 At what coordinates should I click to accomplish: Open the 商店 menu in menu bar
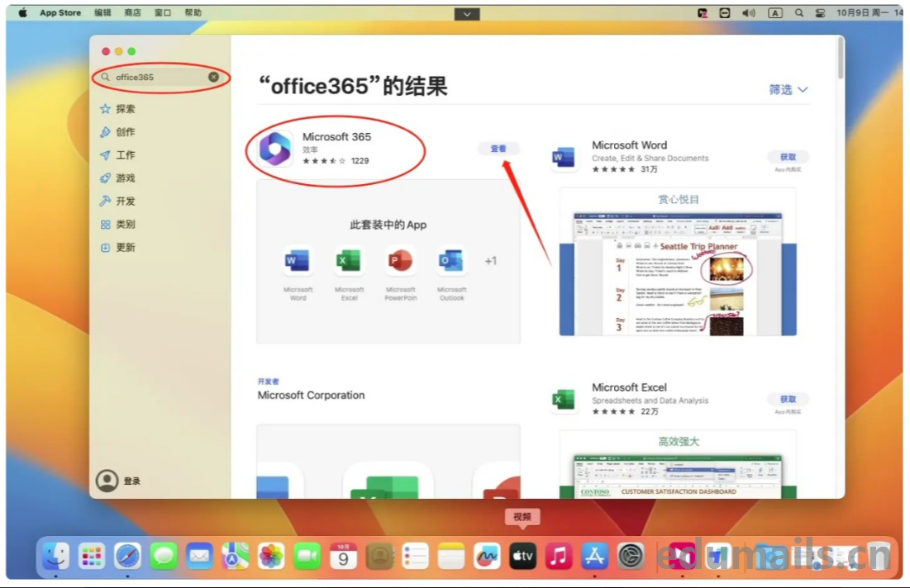132,13
